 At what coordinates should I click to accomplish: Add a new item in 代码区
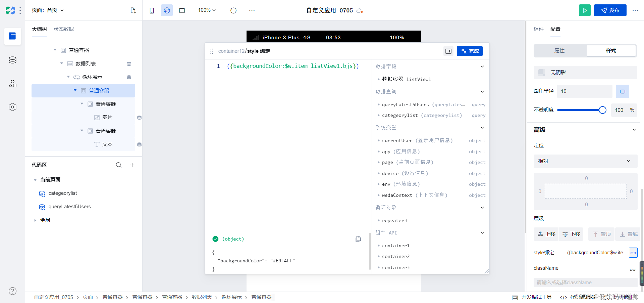click(x=132, y=165)
